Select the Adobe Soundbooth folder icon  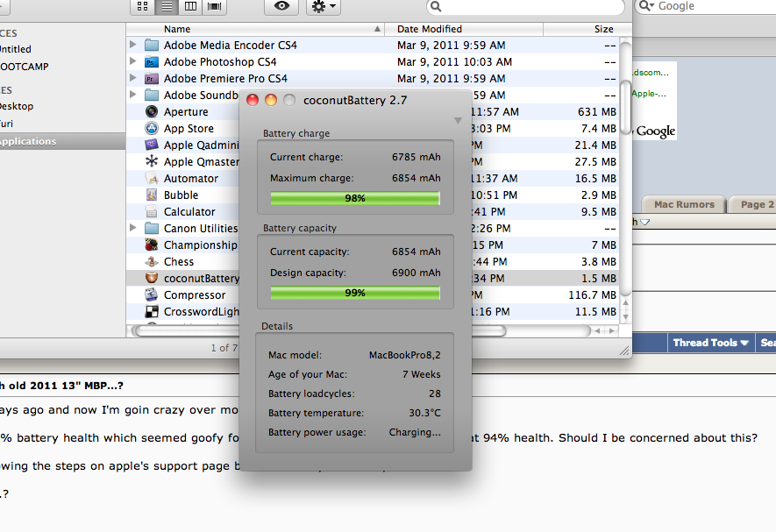point(152,95)
